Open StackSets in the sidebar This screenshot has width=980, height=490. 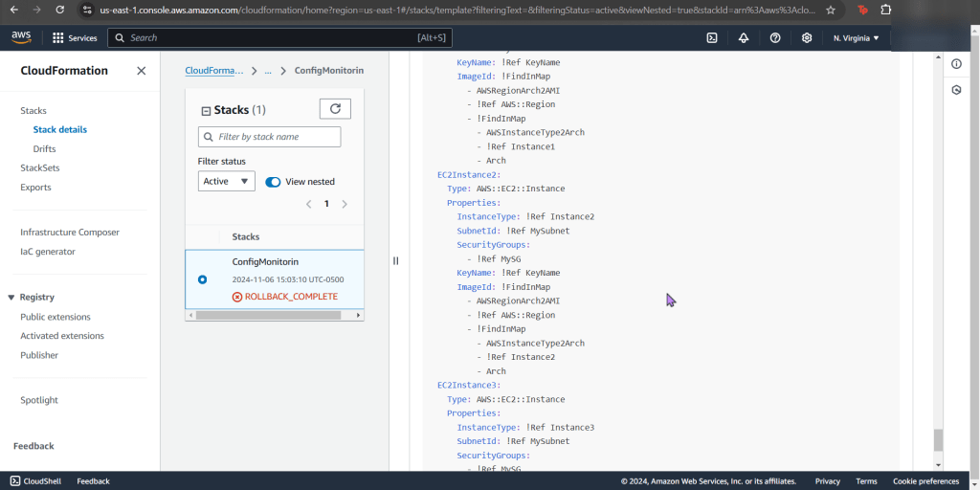(x=40, y=168)
